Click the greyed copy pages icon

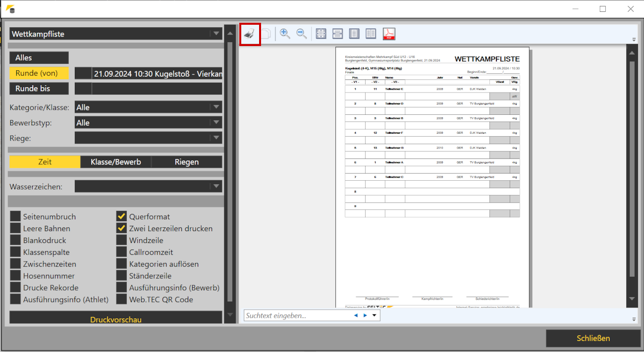point(266,34)
